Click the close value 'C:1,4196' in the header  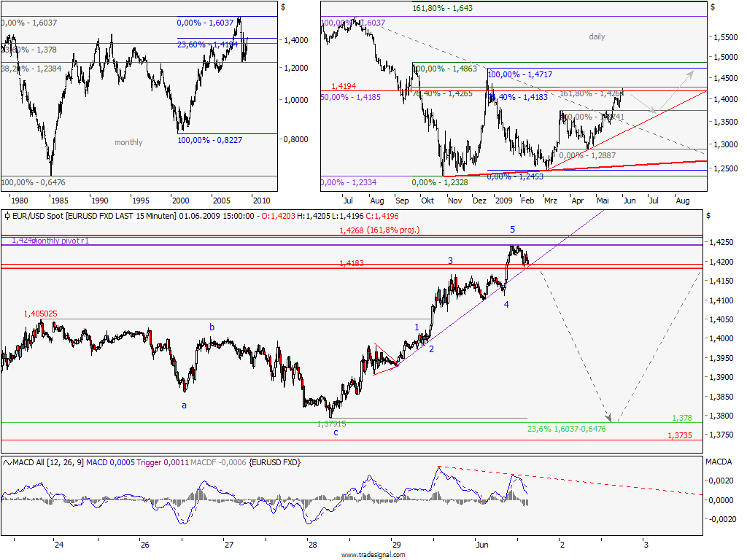click(382, 216)
